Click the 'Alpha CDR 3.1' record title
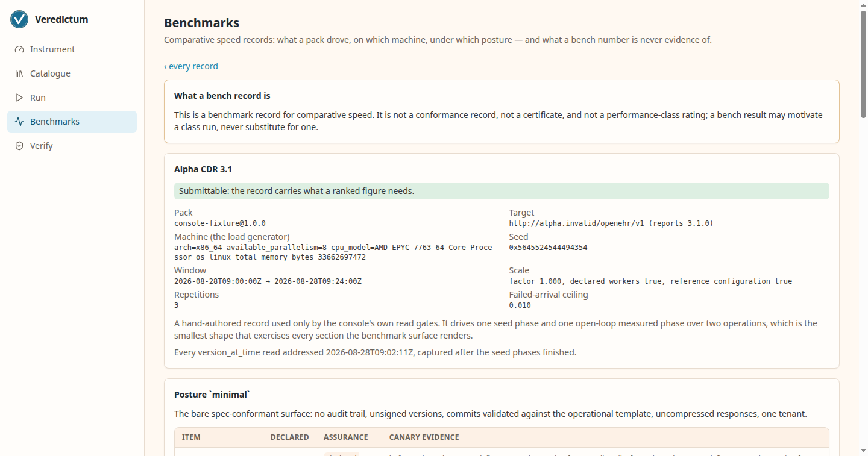Screen dimensions: 868x456 click(203, 169)
